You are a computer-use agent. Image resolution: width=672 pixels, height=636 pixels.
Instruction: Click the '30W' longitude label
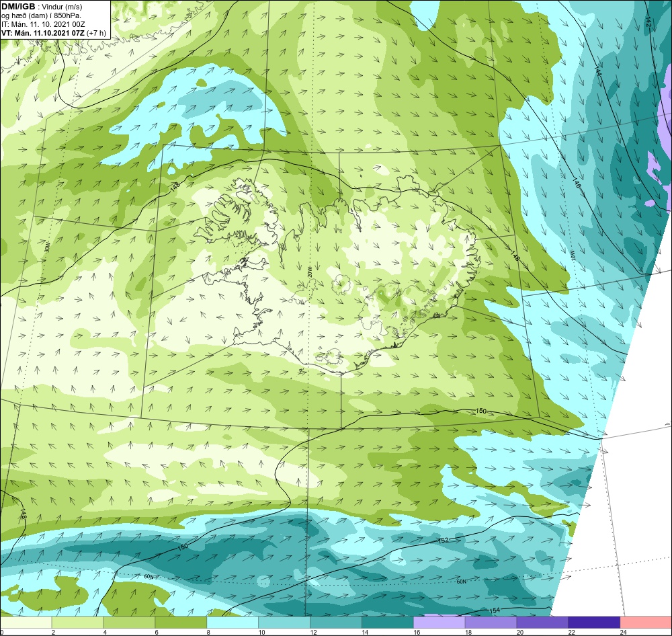tap(47, 248)
